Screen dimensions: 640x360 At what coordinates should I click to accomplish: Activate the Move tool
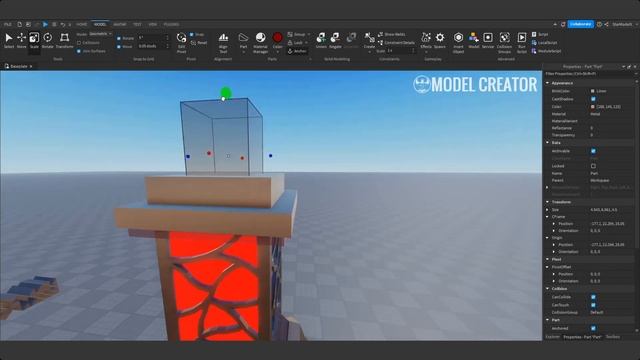pyautogui.click(x=21, y=40)
